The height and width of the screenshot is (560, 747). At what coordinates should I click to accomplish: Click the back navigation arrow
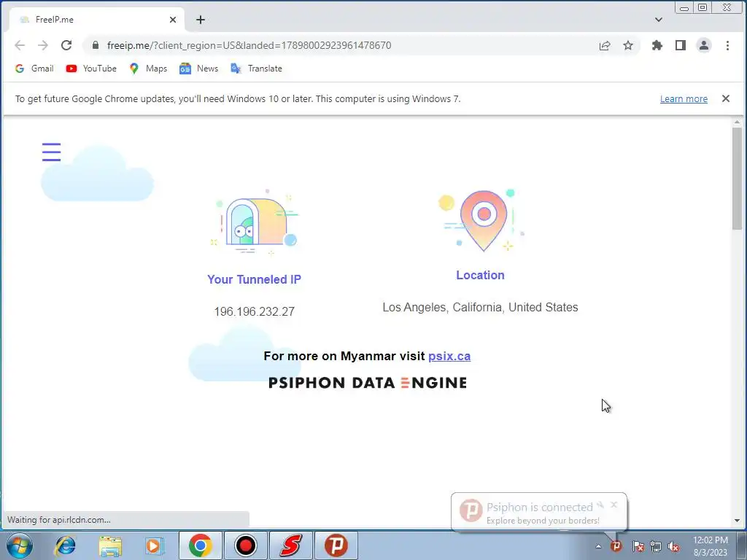click(x=20, y=45)
